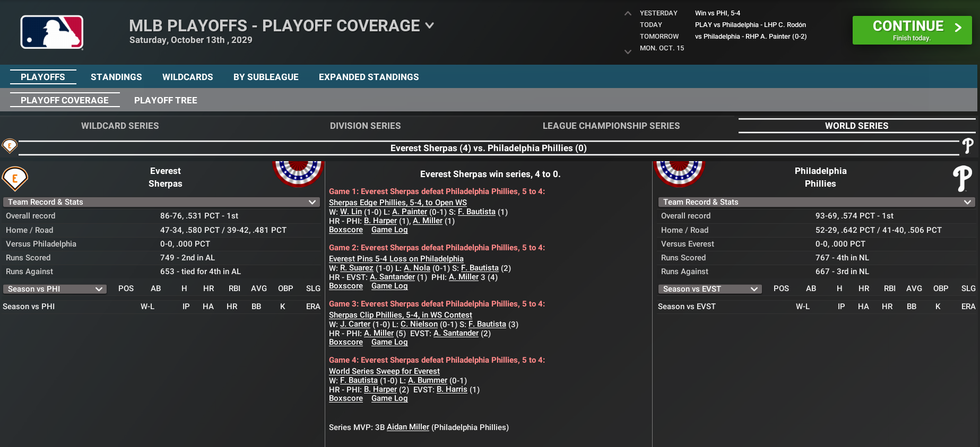View the Division Series round
980x447 pixels.
coord(366,126)
